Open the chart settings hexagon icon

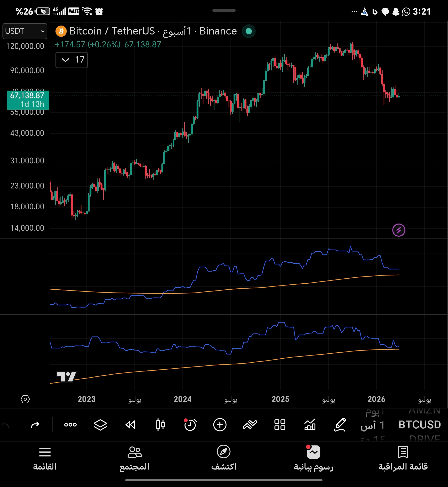point(25,399)
